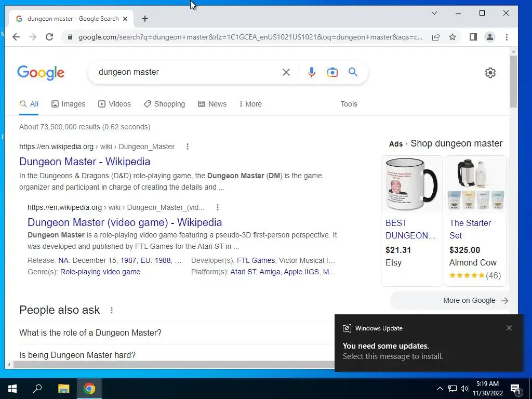
Task: Clear the search query with X
Action: (x=286, y=72)
